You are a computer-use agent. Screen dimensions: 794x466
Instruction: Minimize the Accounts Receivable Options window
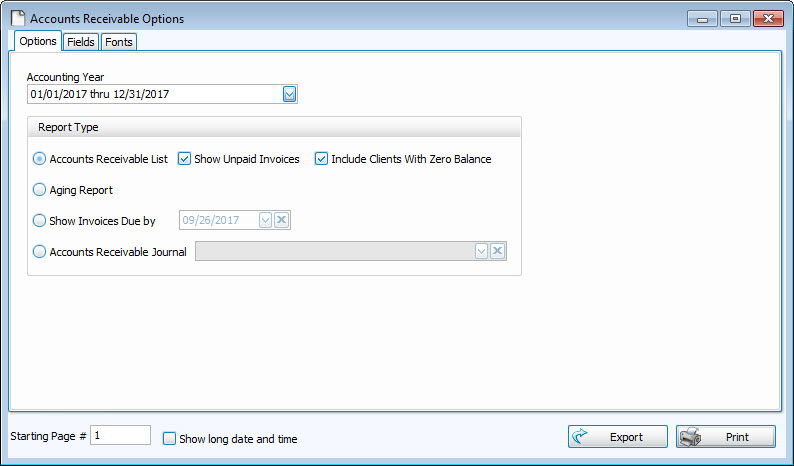[x=703, y=18]
